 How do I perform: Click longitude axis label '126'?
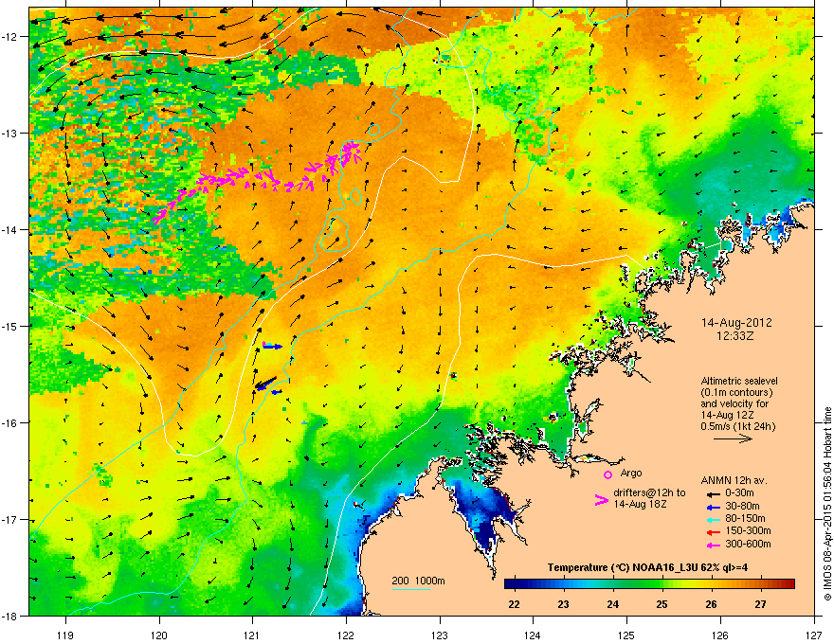click(720, 635)
